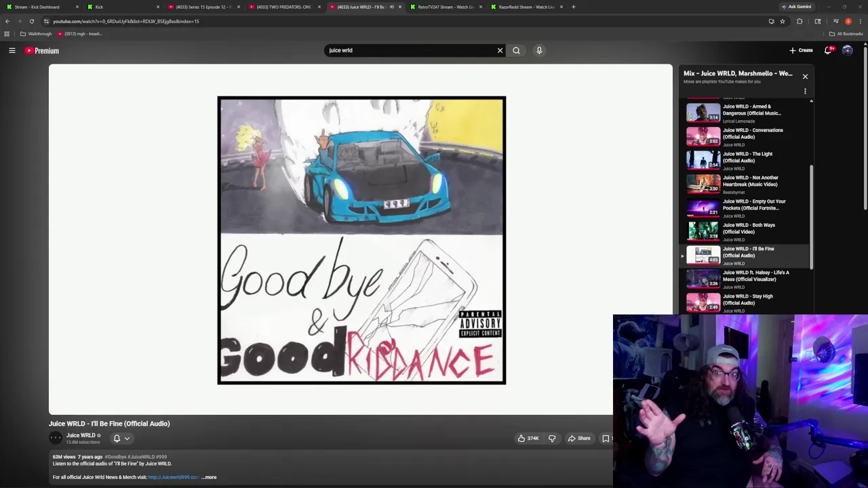Open the All Bookmarks folder

click(x=846, y=34)
